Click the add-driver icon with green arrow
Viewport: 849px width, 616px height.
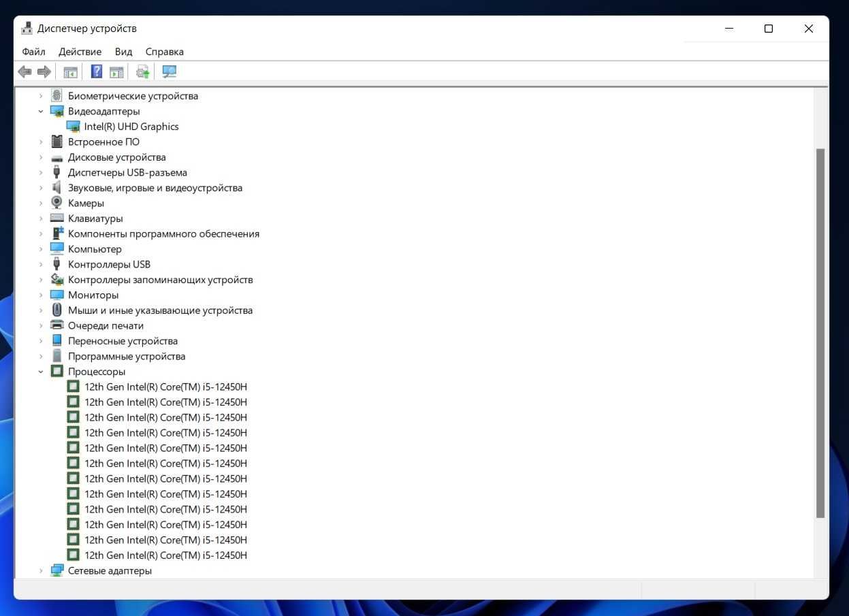[x=142, y=71]
